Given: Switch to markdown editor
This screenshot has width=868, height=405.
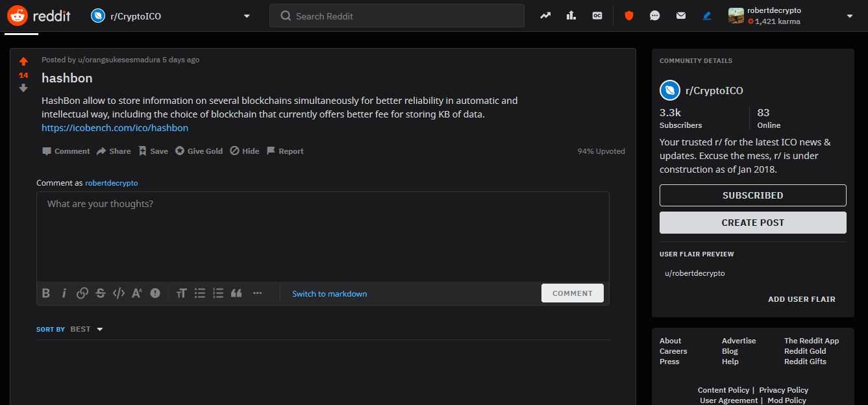Looking at the screenshot, I should point(330,294).
